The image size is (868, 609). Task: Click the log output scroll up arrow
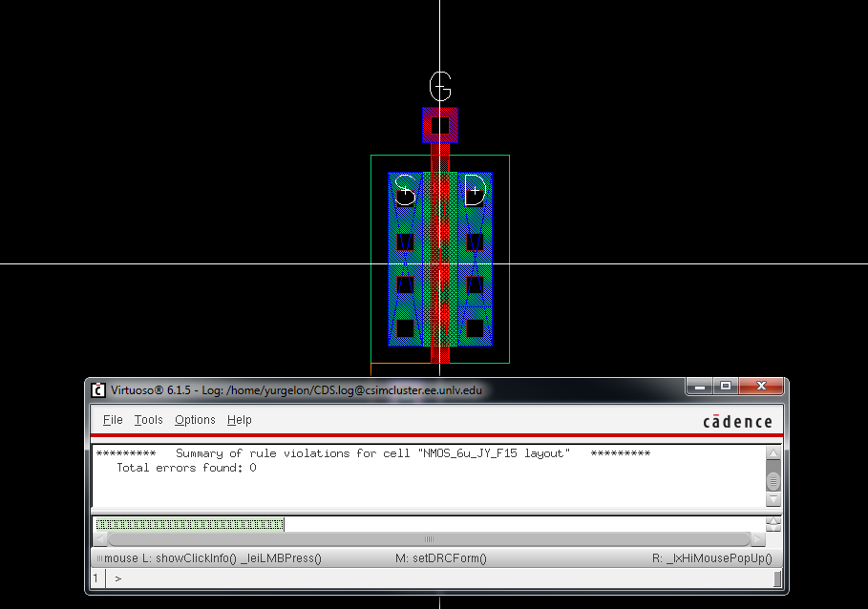click(x=773, y=454)
